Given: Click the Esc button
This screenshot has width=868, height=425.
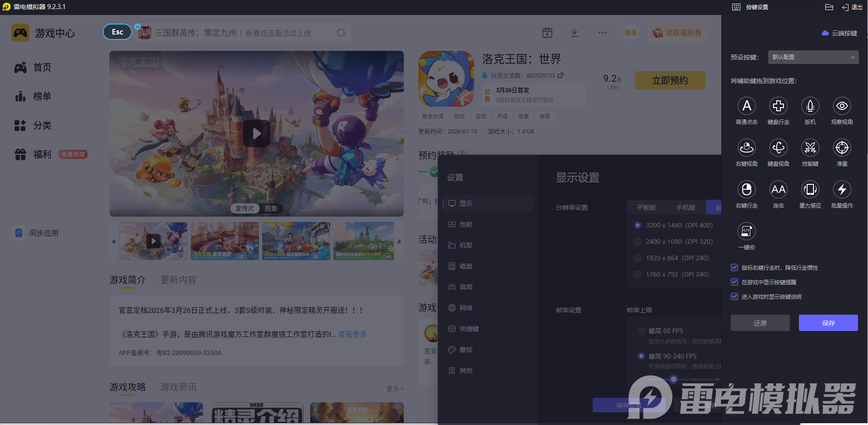Looking at the screenshot, I should point(118,32).
